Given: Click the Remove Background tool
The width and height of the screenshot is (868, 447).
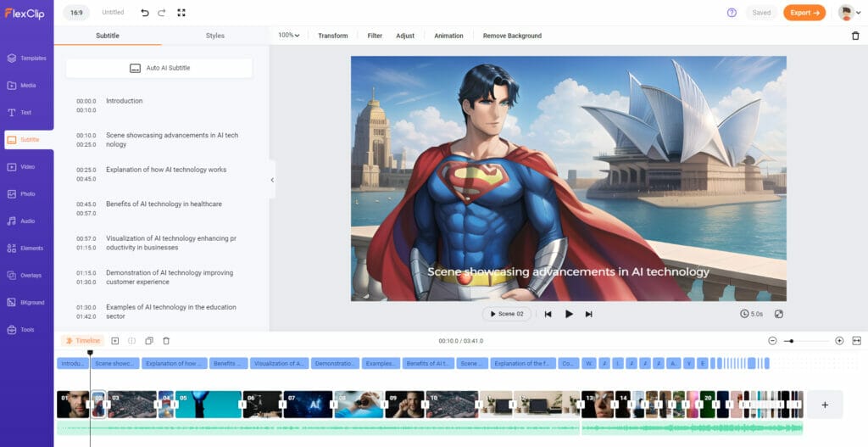Looking at the screenshot, I should (x=512, y=36).
